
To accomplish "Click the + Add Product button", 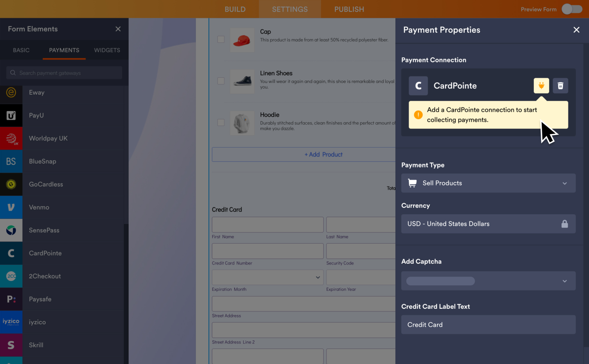I will [304, 155].
